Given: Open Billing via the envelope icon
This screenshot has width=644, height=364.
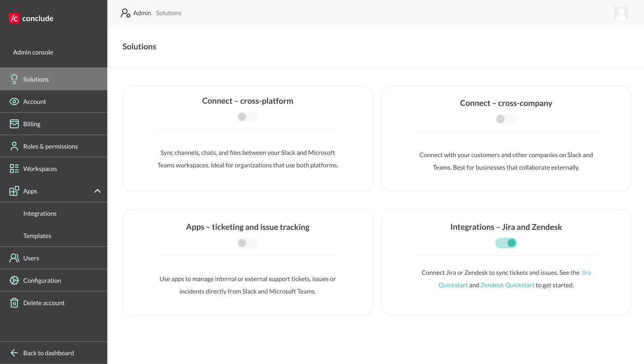Looking at the screenshot, I should point(14,123).
